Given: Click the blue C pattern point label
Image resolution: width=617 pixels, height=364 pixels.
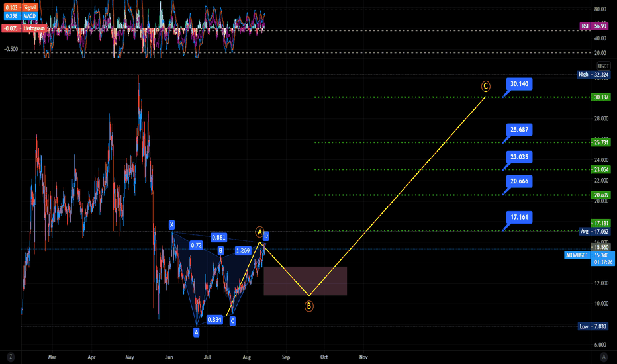Looking at the screenshot, I should pyautogui.click(x=232, y=321).
